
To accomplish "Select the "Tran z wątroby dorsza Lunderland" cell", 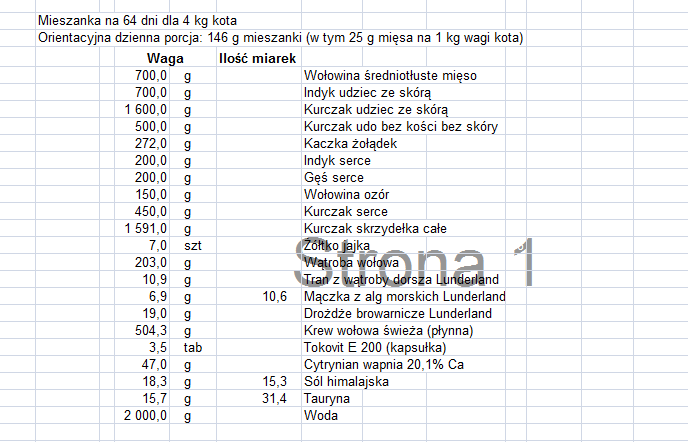I will [401, 280].
